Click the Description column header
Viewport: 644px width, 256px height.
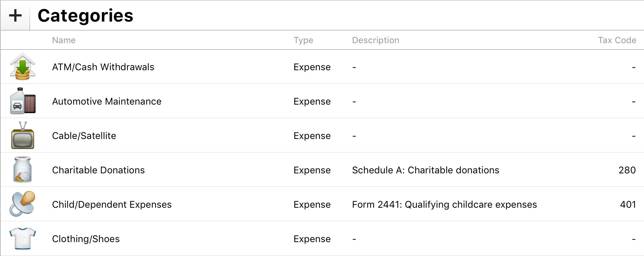pos(375,40)
